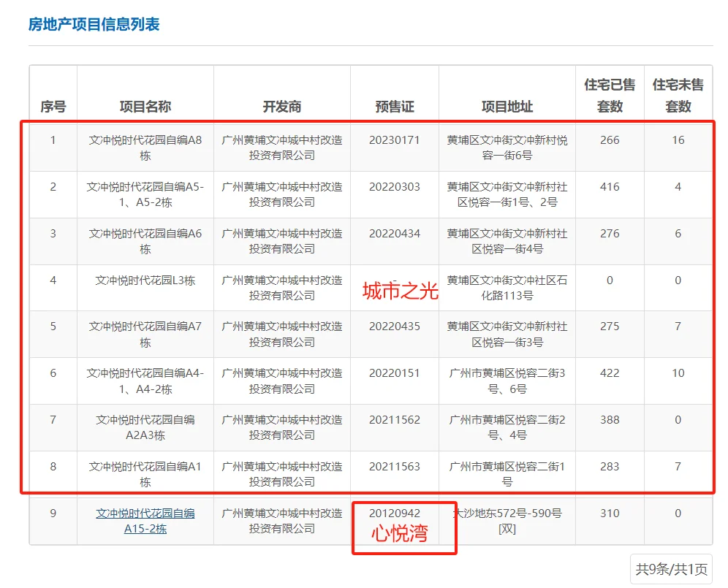Click sold count 310 in row 9
The width and height of the screenshot is (728, 588).
point(610,513)
